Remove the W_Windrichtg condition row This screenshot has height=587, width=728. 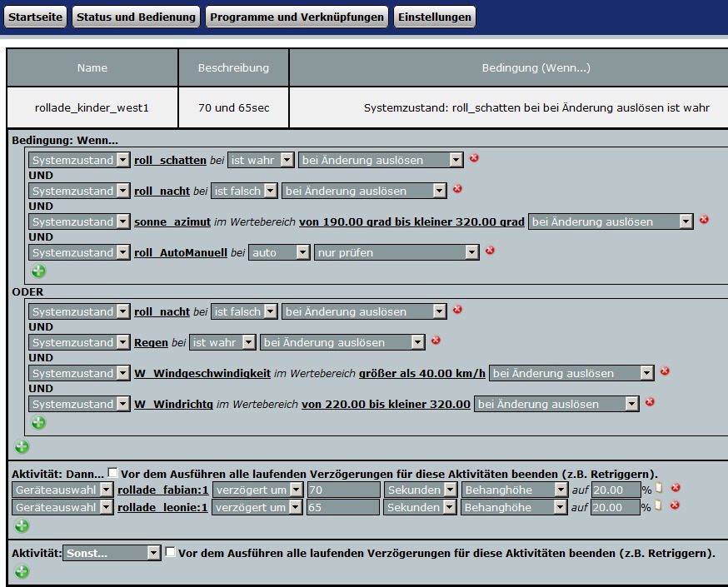tap(650, 402)
